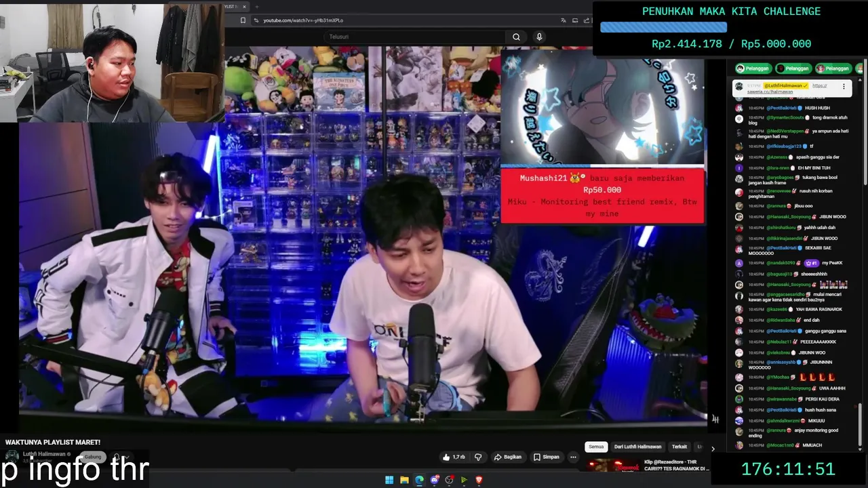The width and height of the screenshot is (868, 488).
Task: Open the Klip @Rezaeditore - THR video title
Action: 676,465
